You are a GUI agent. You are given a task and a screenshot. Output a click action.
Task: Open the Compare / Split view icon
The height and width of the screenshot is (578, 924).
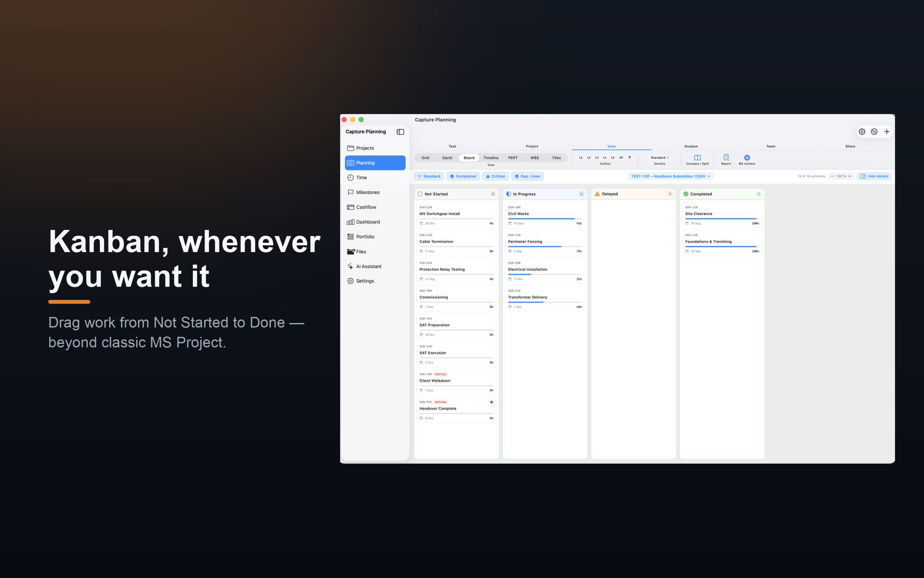697,158
